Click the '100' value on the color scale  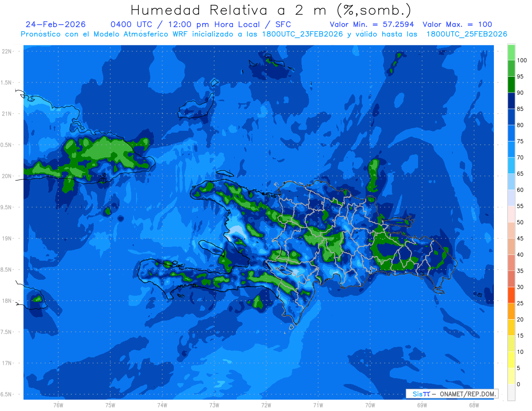522,60
